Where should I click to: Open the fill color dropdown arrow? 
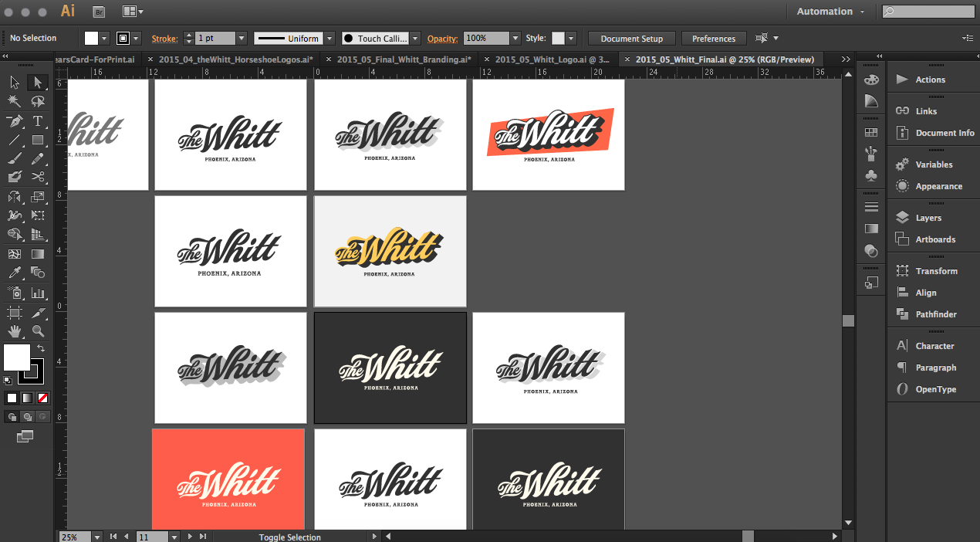pos(106,38)
